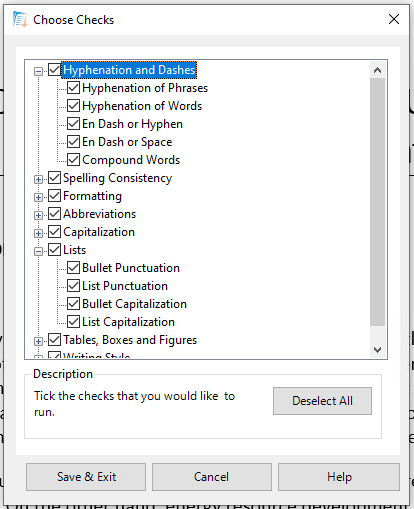Select the Lists label

tap(74, 250)
